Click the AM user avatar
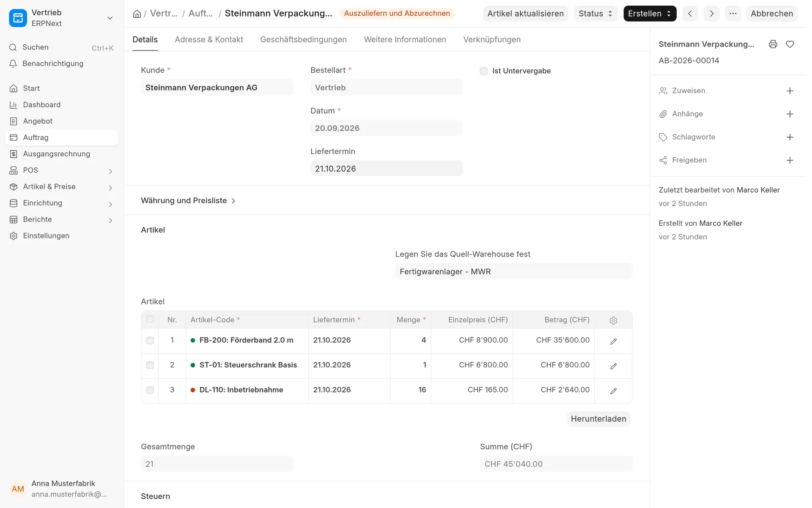The image size is (812, 508). 18,489
